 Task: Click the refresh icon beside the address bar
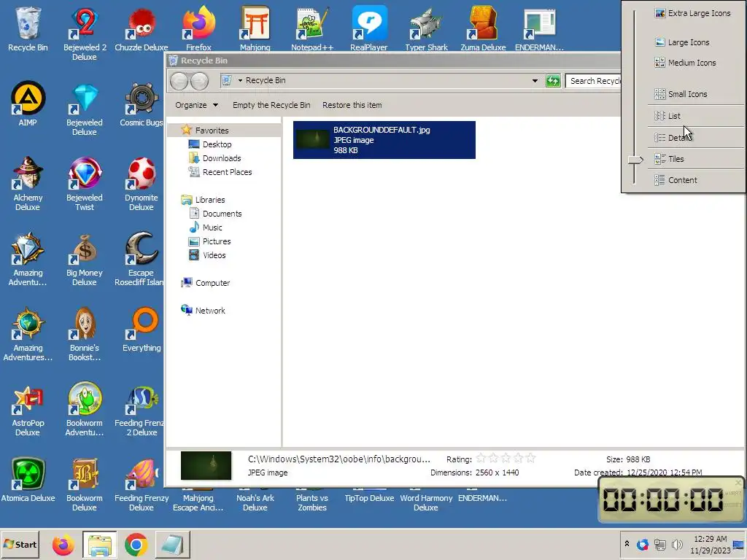tap(553, 81)
